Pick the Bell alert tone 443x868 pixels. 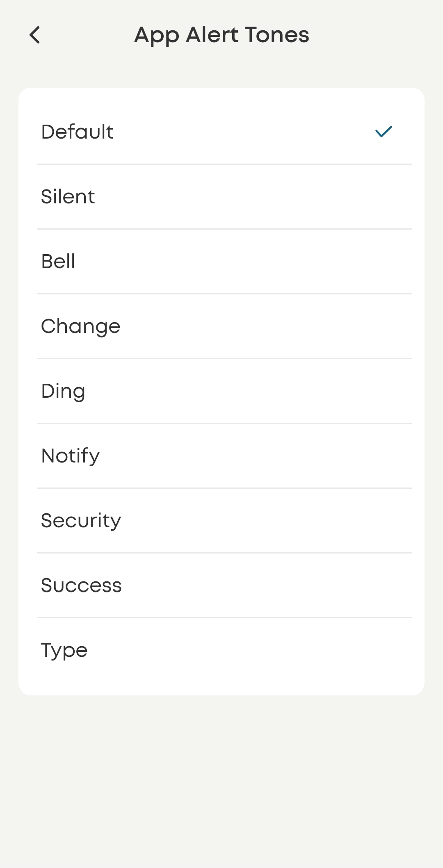pyautogui.click(x=58, y=262)
